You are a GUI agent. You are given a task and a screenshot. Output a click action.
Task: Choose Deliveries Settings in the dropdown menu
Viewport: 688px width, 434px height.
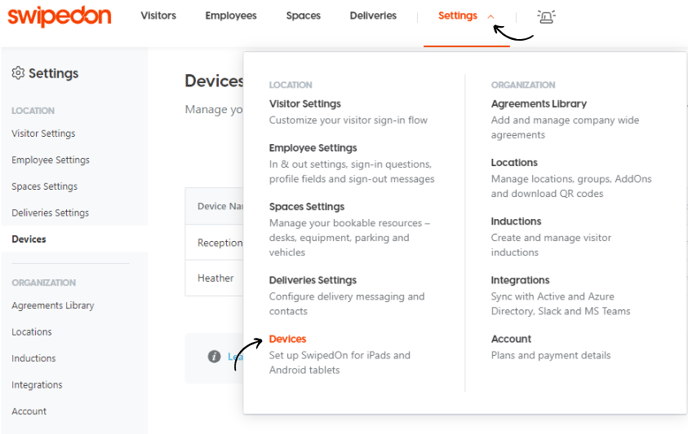(312, 280)
